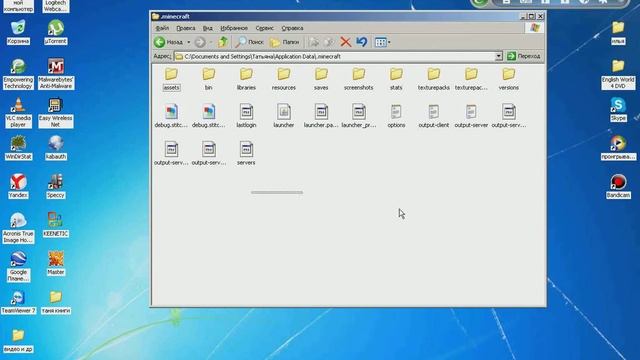Image resolution: width=640 pixels, height=360 pixels.
Task: Open the Справка menu
Action: [292, 28]
